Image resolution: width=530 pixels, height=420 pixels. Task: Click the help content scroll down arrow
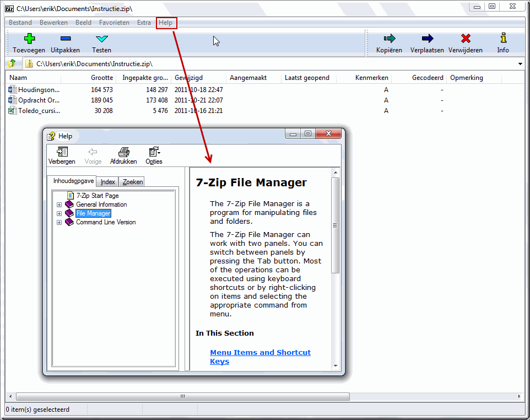point(336,365)
